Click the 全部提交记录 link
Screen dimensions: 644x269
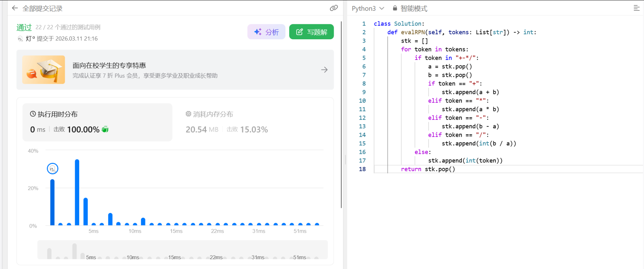coord(42,8)
